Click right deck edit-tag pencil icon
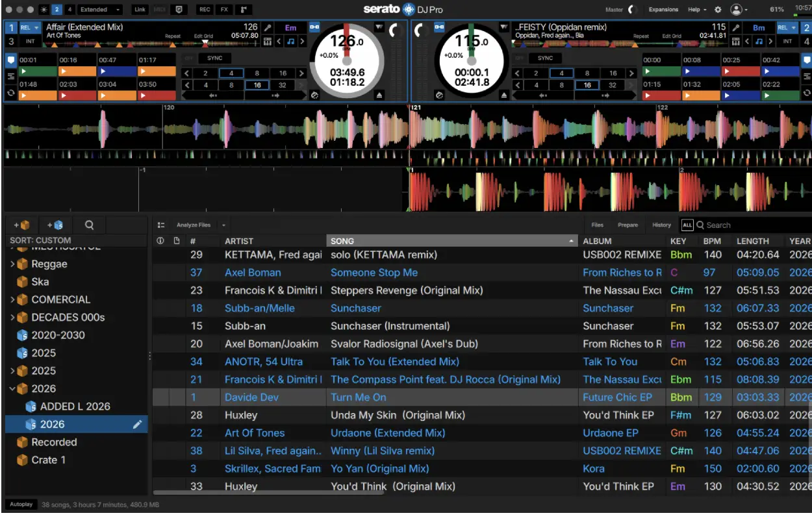Screen dimensions: 812x513 point(735,28)
